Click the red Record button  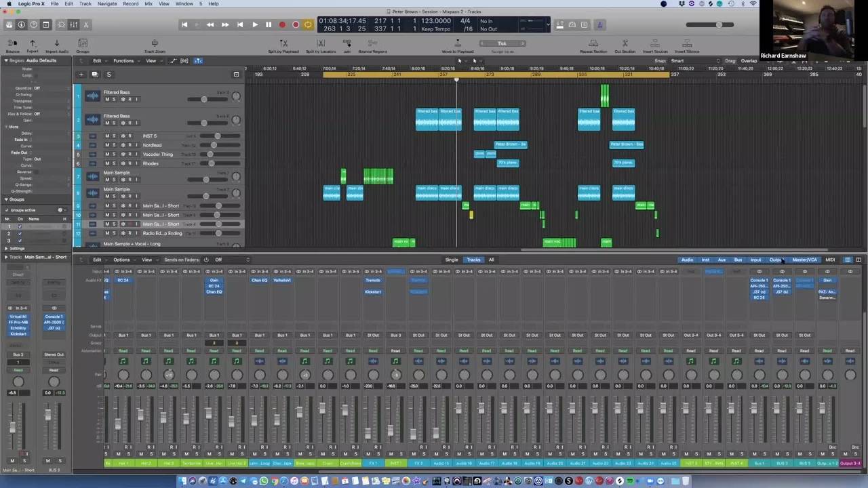[x=282, y=25]
